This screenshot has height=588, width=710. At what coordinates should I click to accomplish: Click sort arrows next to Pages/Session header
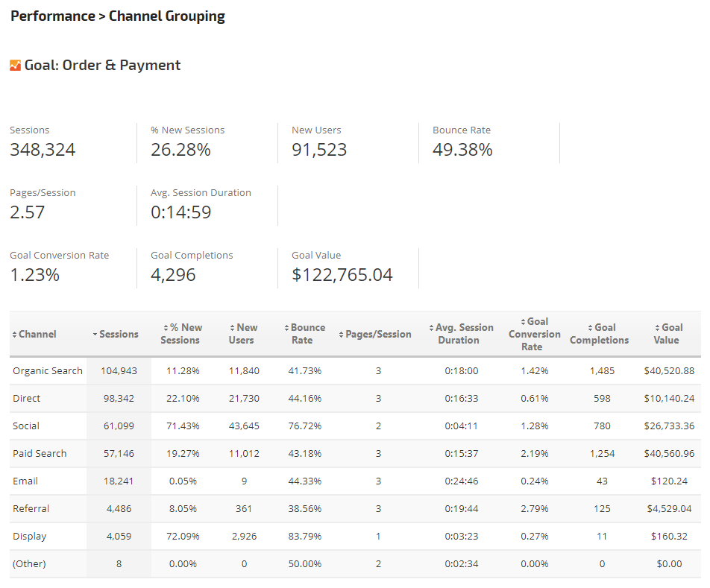(x=342, y=335)
